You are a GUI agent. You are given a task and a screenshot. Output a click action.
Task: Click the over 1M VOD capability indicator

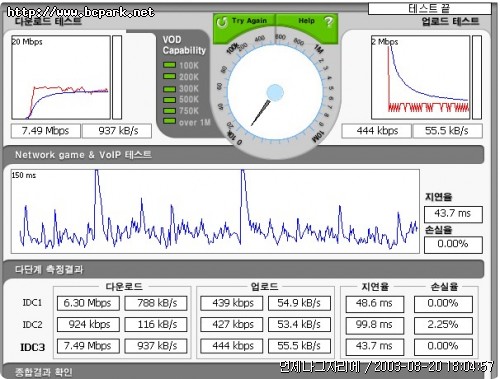pyautogui.click(x=169, y=121)
